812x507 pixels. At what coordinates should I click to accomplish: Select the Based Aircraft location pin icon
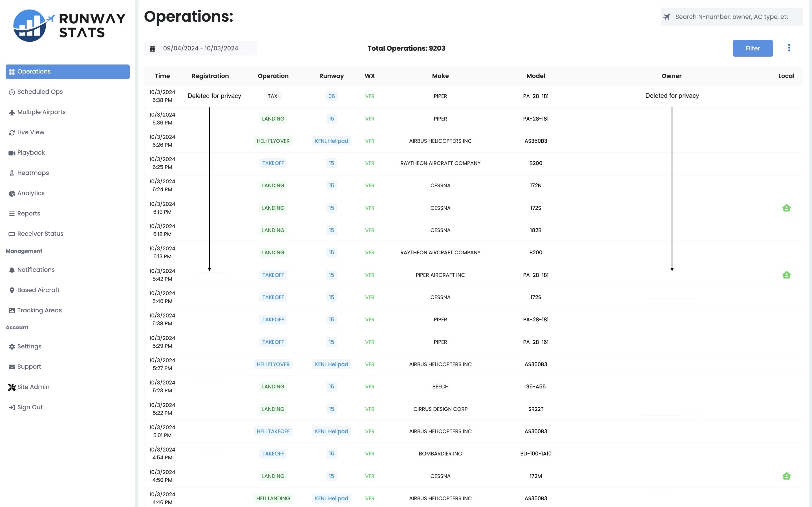(x=11, y=290)
